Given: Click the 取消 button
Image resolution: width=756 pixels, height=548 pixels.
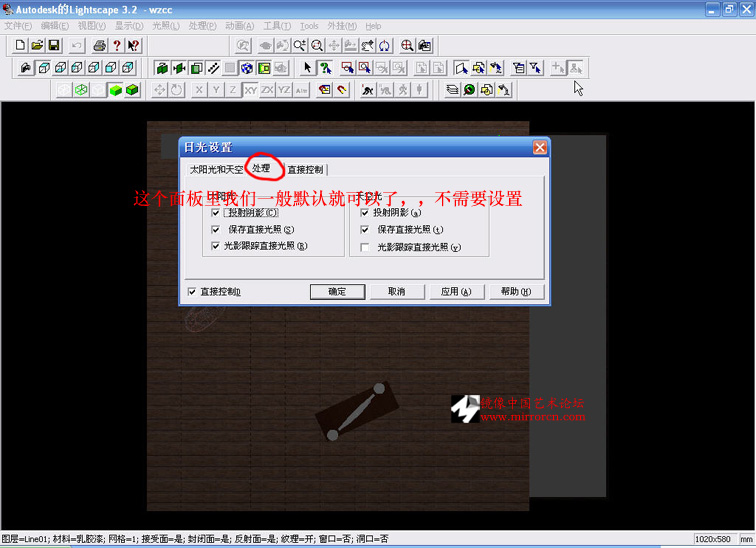Looking at the screenshot, I should 397,292.
